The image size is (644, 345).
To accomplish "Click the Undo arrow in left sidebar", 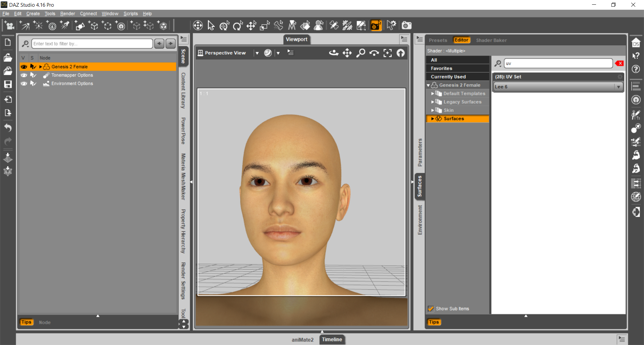I will pyautogui.click(x=8, y=128).
